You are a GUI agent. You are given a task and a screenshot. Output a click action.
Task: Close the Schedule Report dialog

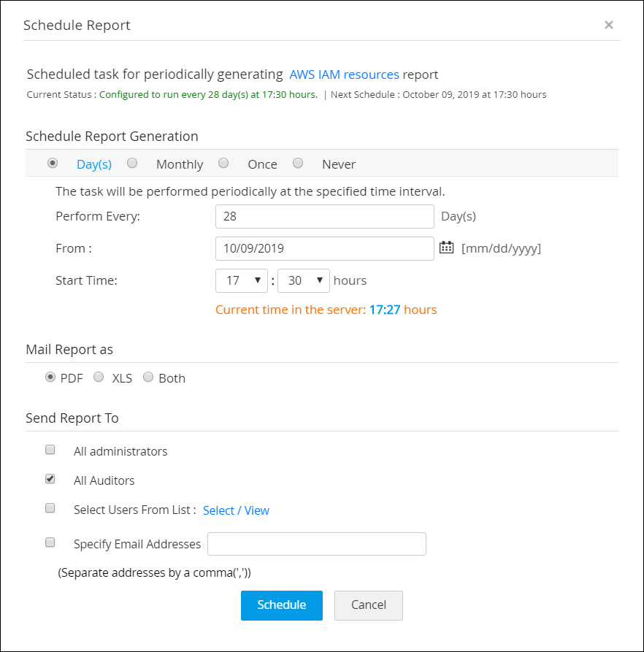pyautogui.click(x=608, y=25)
